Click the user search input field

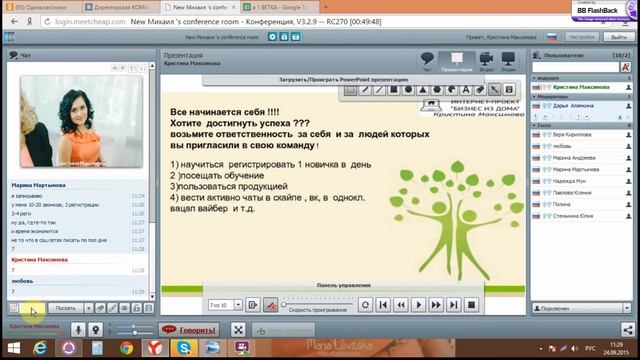tap(576, 67)
